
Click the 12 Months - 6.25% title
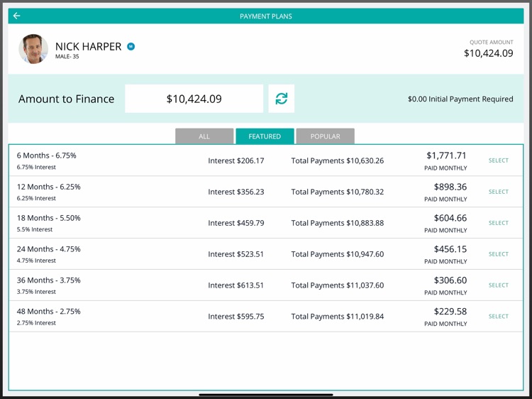[x=48, y=187]
